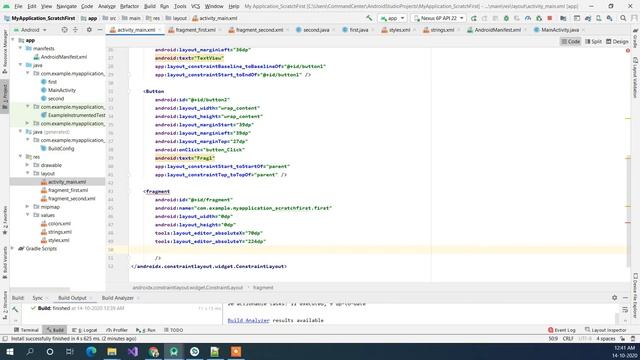Open Project panel settings gear

coord(89,30)
